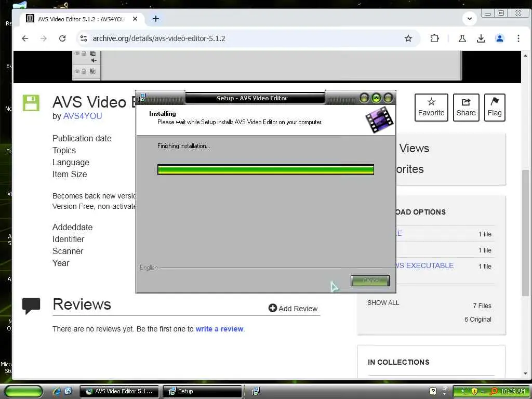Click the Start button on taskbar
This screenshot has height=399, width=532.
[x=23, y=392]
